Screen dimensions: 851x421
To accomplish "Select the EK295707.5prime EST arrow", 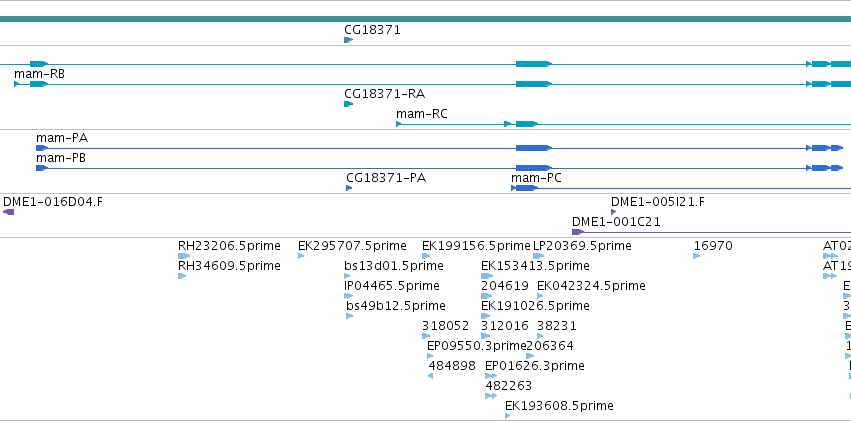I will [x=301, y=256].
